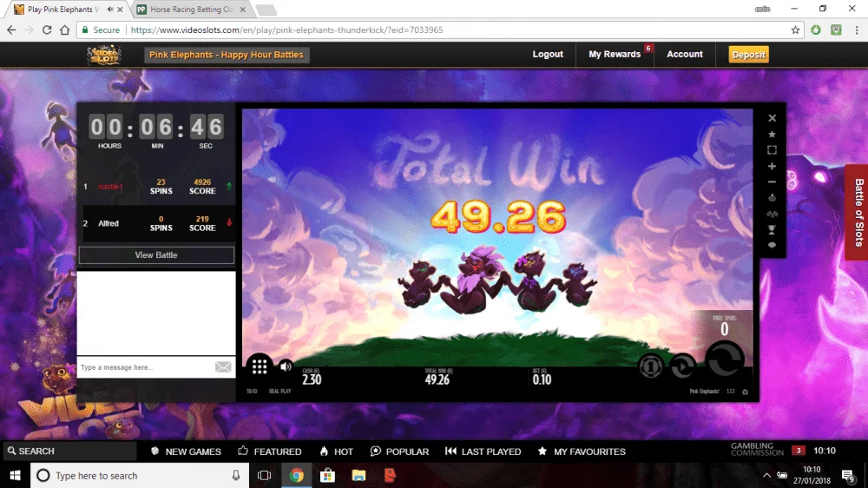
Task: Start autoplay in the slot game
Action: [x=682, y=366]
